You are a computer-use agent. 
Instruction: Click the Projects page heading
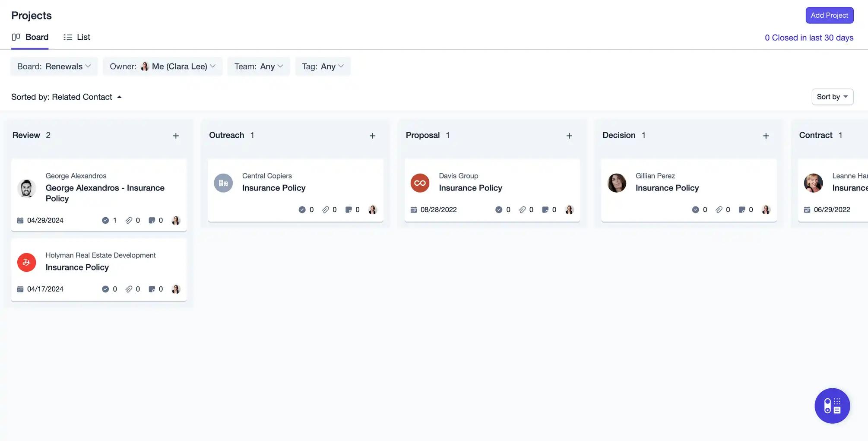pyautogui.click(x=32, y=16)
